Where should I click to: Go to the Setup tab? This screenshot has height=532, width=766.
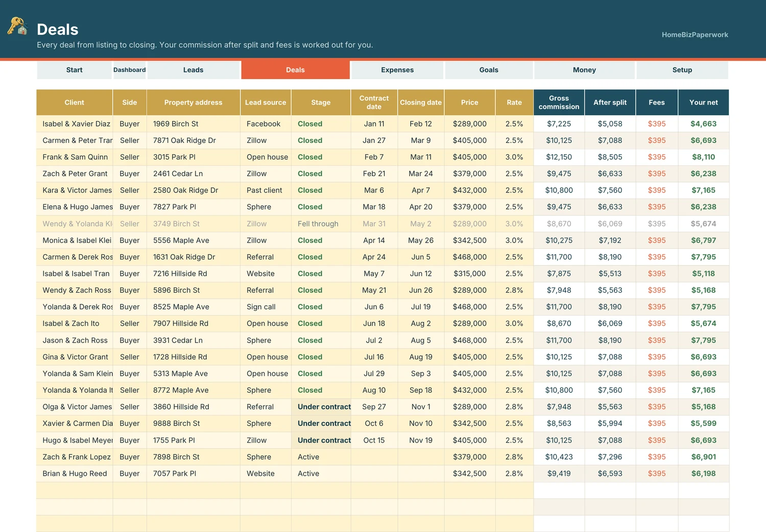tap(682, 70)
